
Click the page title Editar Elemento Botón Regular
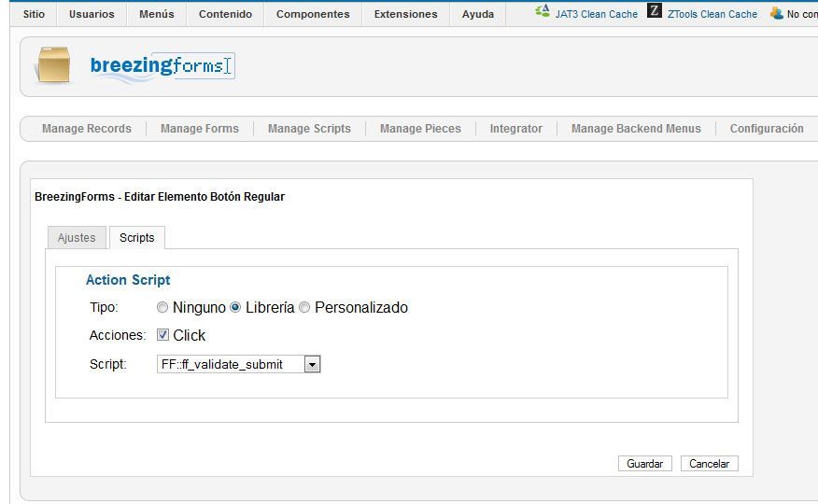160,197
